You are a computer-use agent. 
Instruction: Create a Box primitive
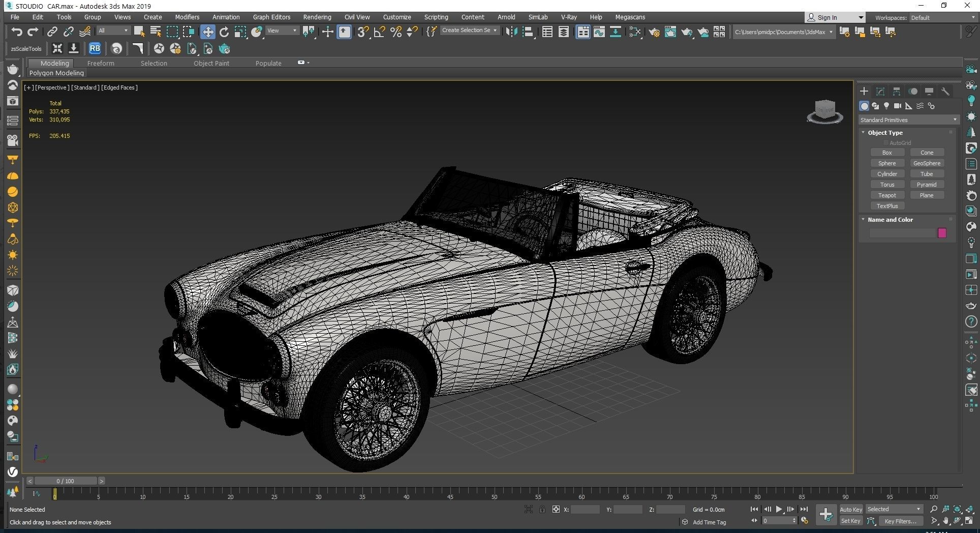887,153
